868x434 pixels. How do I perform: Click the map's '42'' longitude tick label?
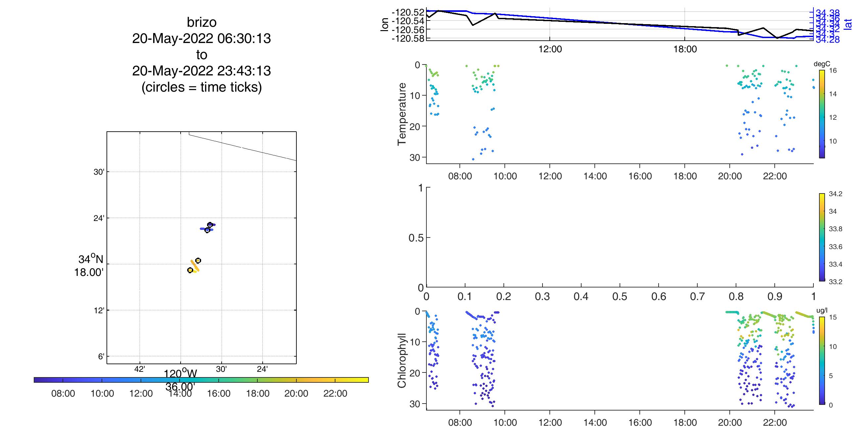pyautogui.click(x=140, y=369)
